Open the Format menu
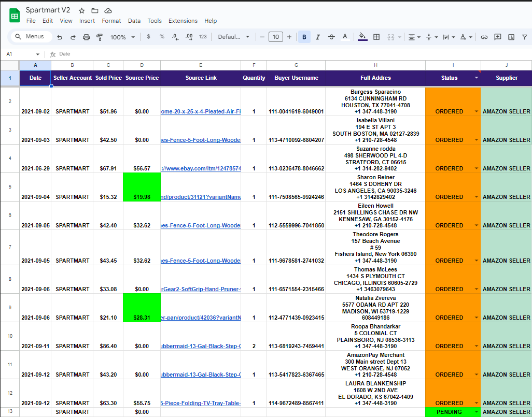532x417 pixels. [111, 21]
